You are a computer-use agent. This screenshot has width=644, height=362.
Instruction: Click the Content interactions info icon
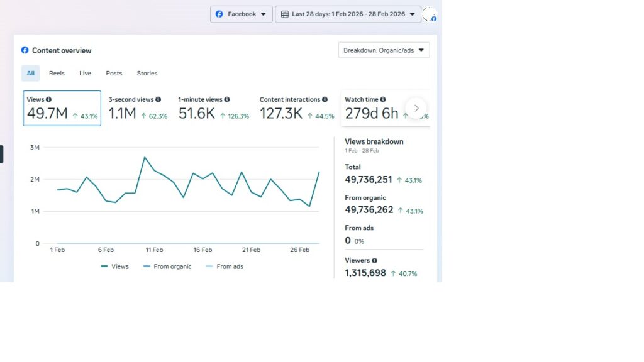pyautogui.click(x=325, y=99)
